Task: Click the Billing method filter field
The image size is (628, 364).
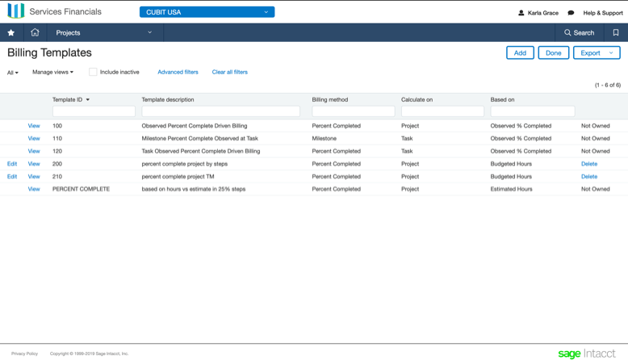Action: tap(354, 111)
